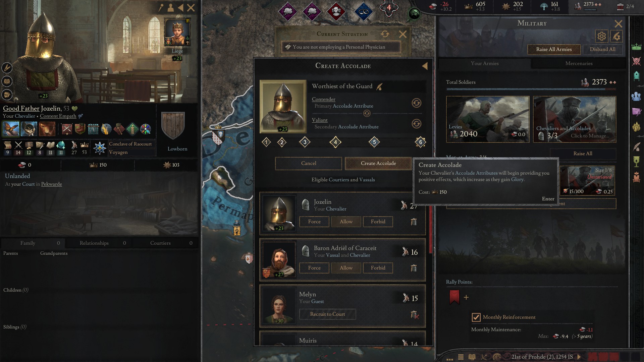Click the Create Accolade button
Screen dimensions: 644x362
click(378, 163)
